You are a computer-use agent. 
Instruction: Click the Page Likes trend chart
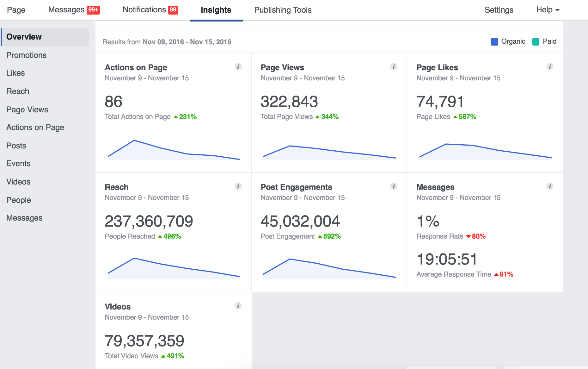(x=486, y=151)
